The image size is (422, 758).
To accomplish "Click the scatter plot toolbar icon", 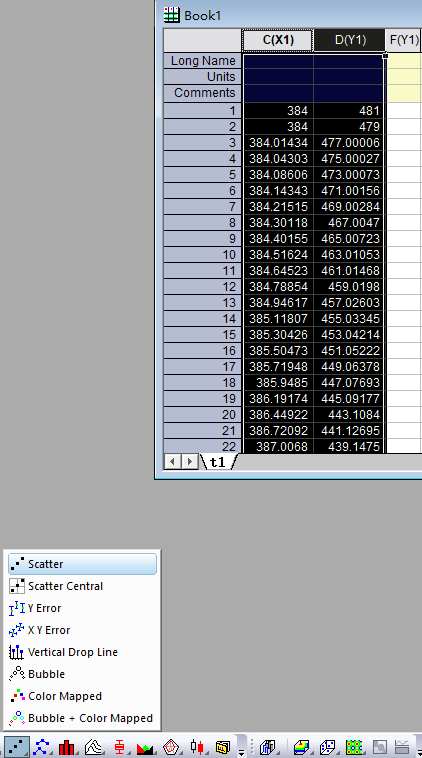I will click(x=17, y=747).
